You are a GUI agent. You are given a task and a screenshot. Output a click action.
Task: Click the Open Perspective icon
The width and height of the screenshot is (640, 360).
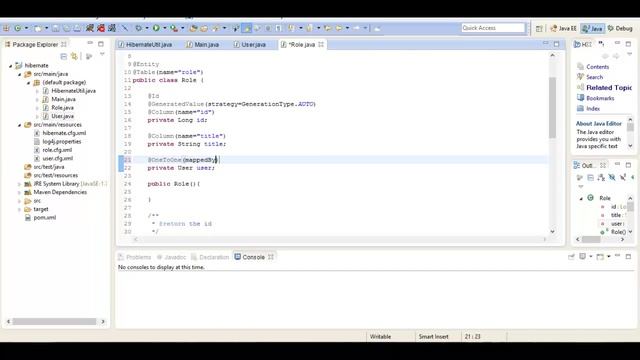tap(539, 29)
